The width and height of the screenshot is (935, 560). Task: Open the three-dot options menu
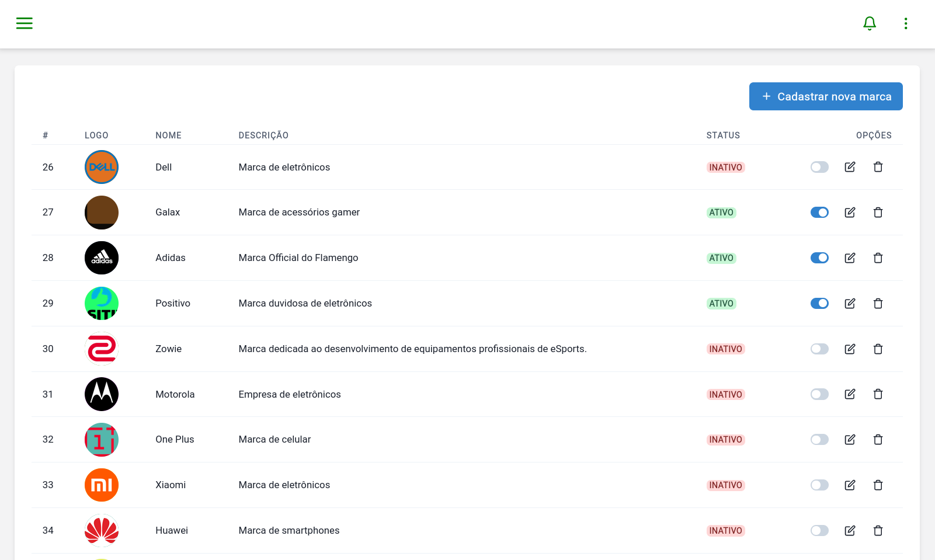coord(905,23)
